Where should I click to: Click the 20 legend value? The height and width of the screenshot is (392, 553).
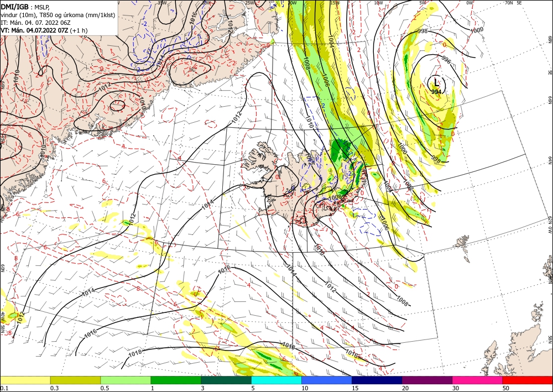coord(405,388)
